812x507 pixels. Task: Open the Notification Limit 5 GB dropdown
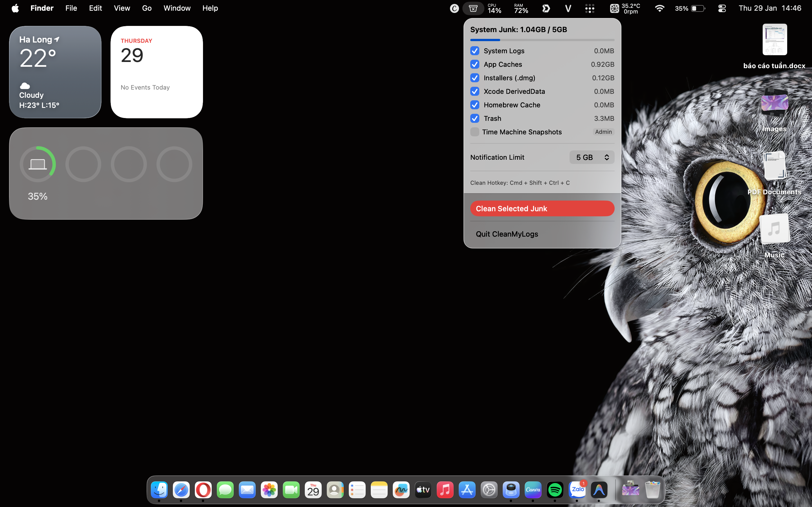592,157
